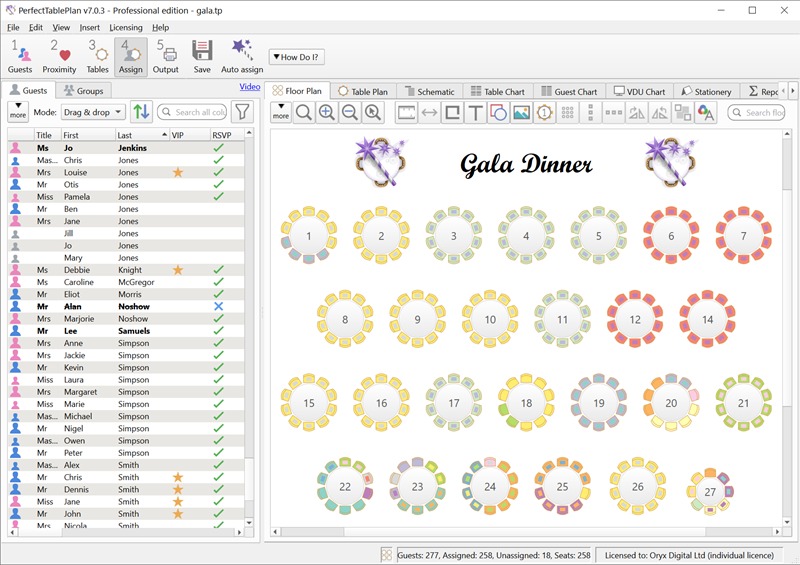
Task: Click the zoom in magnifier icon
Action: [326, 113]
